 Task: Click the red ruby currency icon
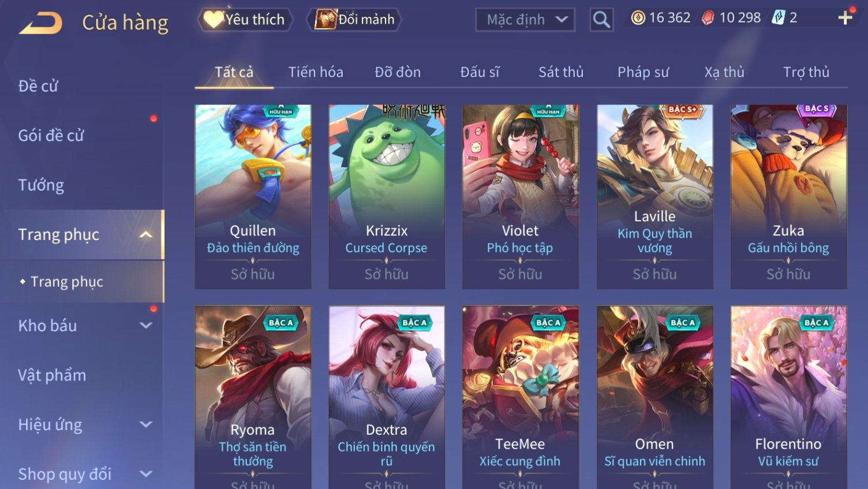pyautogui.click(x=708, y=18)
